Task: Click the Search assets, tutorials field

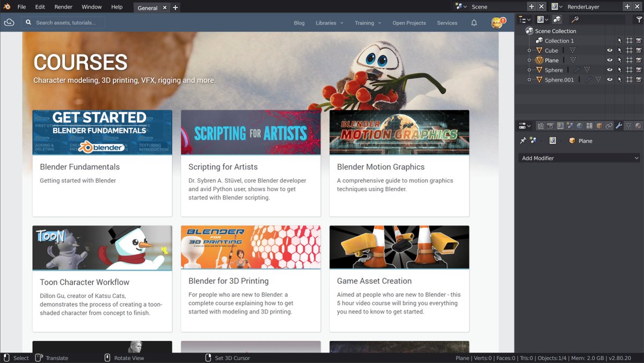Action: tap(63, 23)
